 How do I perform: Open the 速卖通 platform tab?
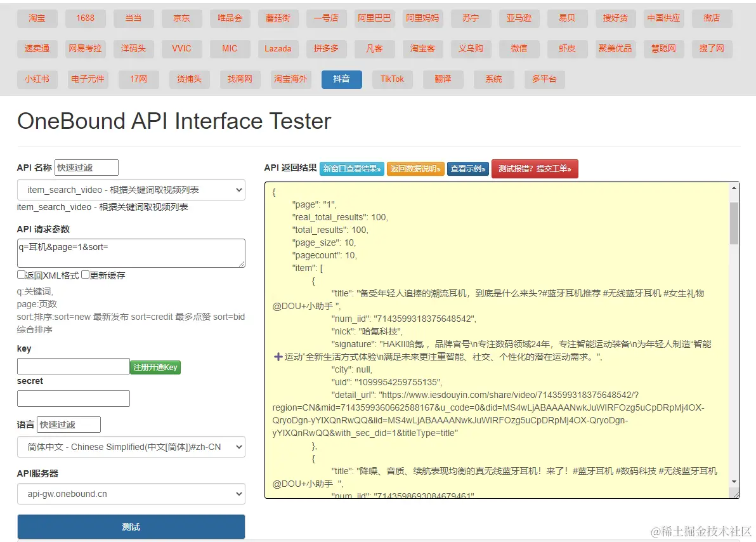point(37,49)
